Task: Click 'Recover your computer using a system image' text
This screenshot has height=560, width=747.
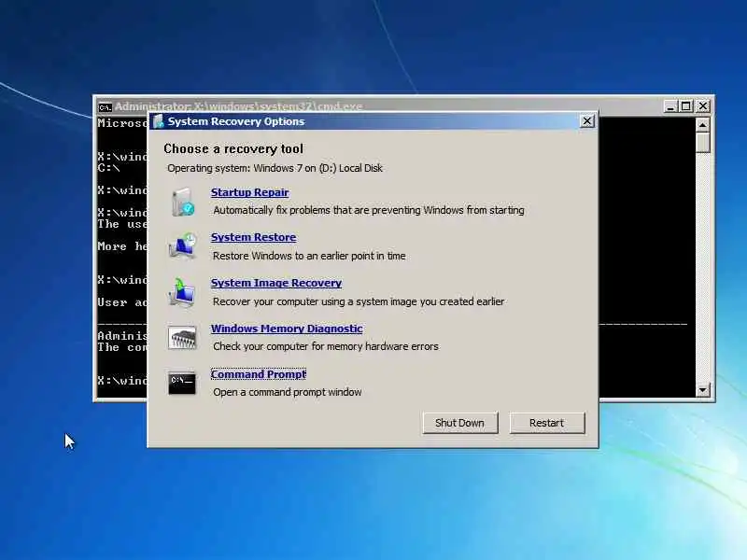Action: tap(359, 301)
